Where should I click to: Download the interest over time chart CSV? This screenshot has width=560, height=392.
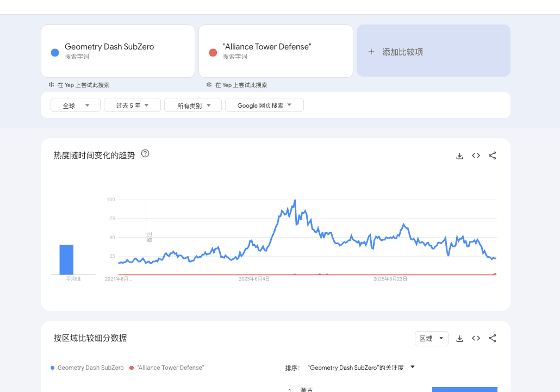coord(459,156)
